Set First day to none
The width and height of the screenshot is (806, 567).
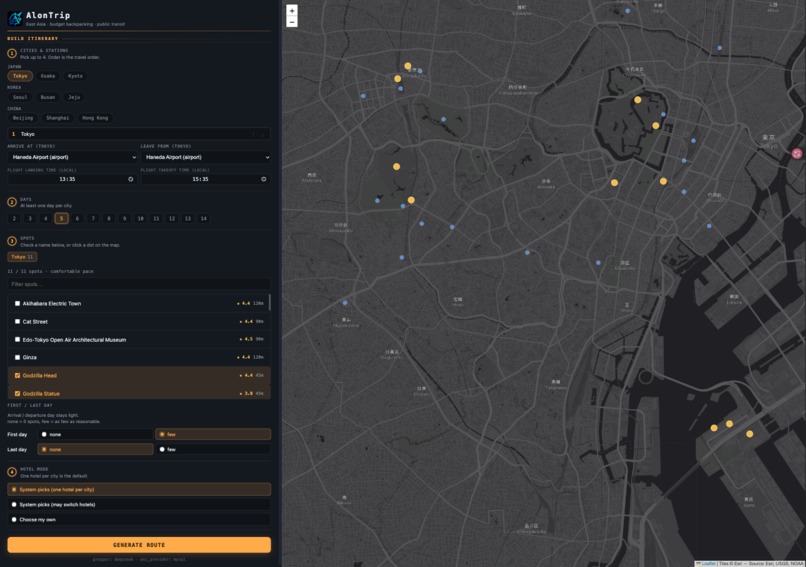point(95,434)
